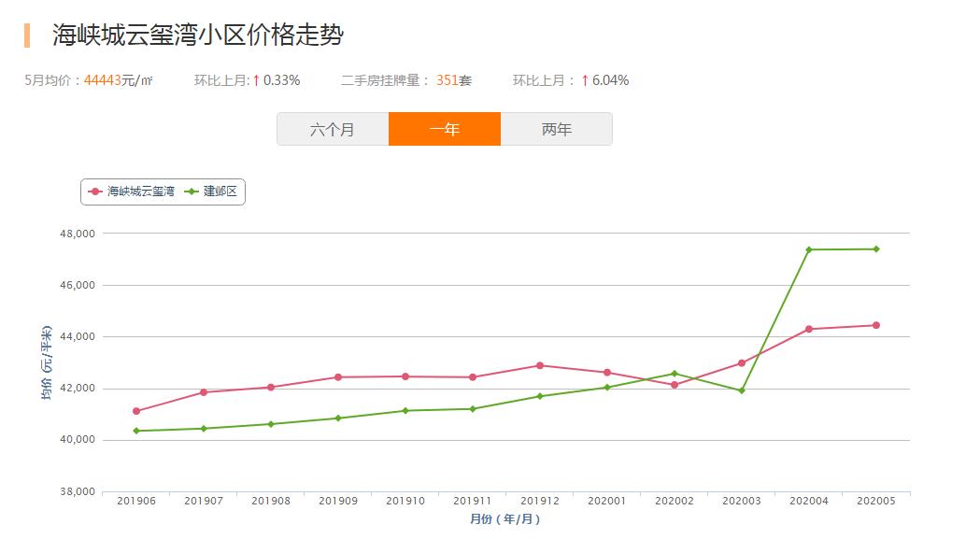
Task: Select the 一年 tab
Action: tap(445, 130)
